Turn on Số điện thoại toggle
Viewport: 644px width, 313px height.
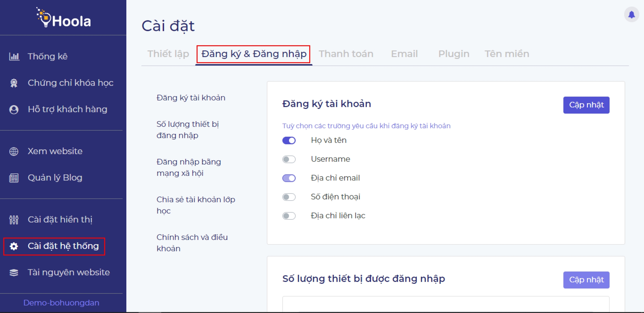(289, 197)
